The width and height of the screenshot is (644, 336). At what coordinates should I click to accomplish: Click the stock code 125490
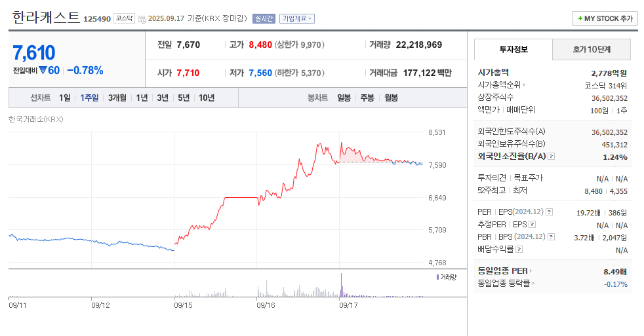click(97, 19)
